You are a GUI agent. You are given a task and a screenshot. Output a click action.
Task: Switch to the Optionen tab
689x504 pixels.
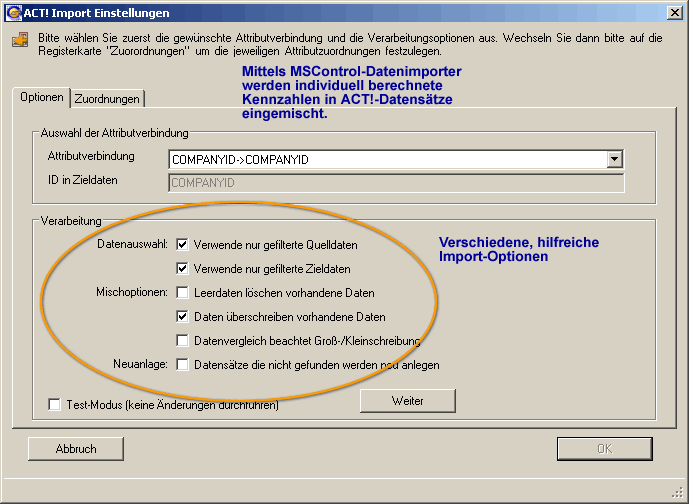tap(42, 97)
